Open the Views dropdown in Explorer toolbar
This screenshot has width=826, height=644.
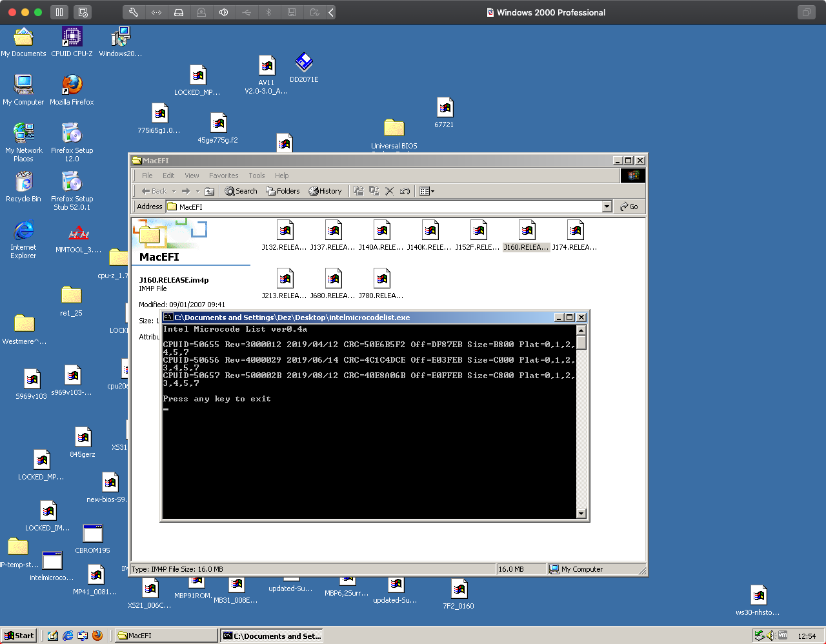pos(427,191)
